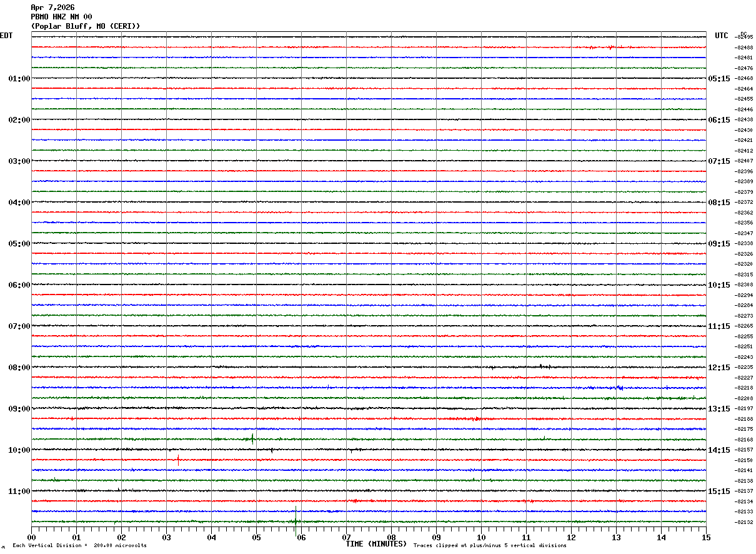This screenshot has height=554, width=756.
Task: Select the 15:15 UTC row label
Action: point(719,491)
